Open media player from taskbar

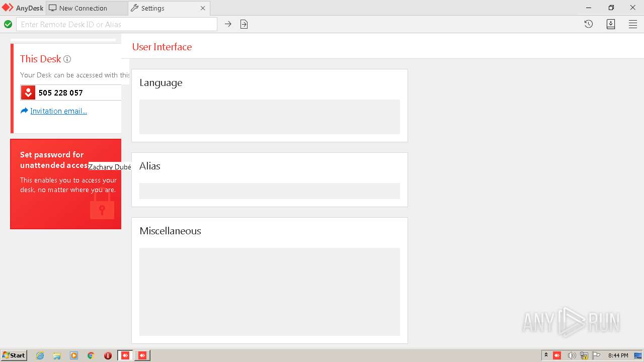[74, 355]
